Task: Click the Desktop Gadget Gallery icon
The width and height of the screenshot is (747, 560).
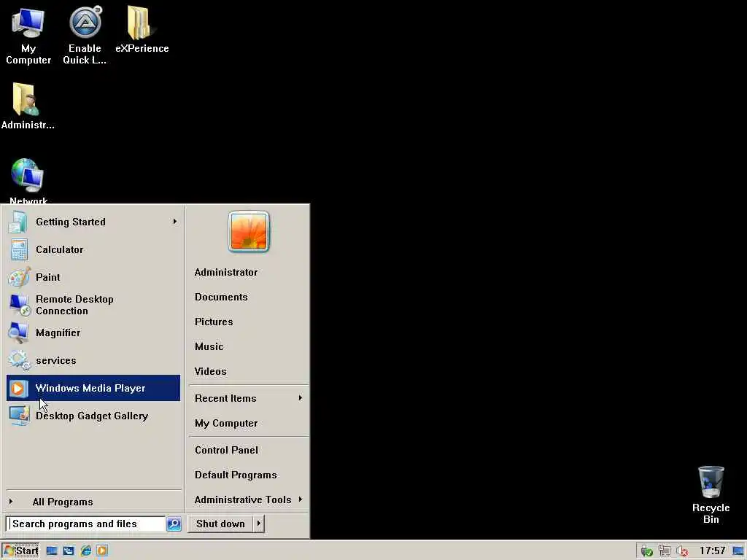Action: (x=19, y=416)
